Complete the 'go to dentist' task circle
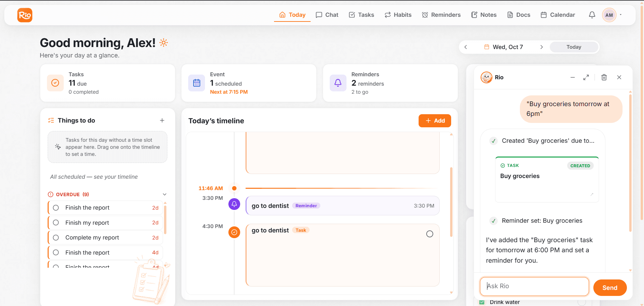 point(430,234)
